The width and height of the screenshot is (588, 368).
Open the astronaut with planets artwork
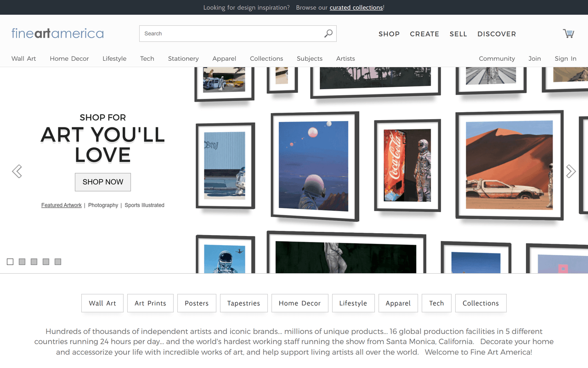pyautogui.click(x=314, y=166)
